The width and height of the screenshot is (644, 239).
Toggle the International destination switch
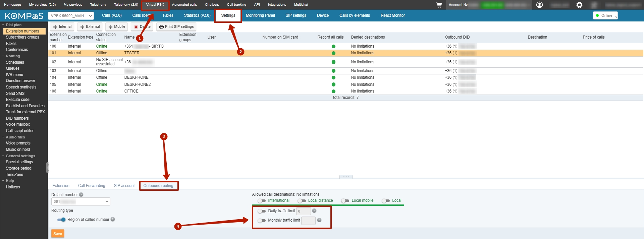coord(262,201)
